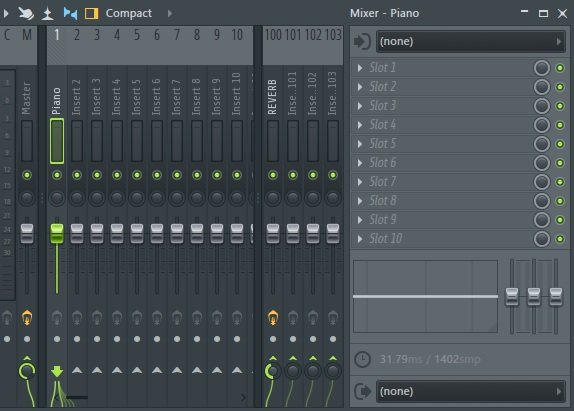Viewport: 574px width, 411px height.
Task: Select the Insert 2 mixer track
Action: [x=77, y=97]
